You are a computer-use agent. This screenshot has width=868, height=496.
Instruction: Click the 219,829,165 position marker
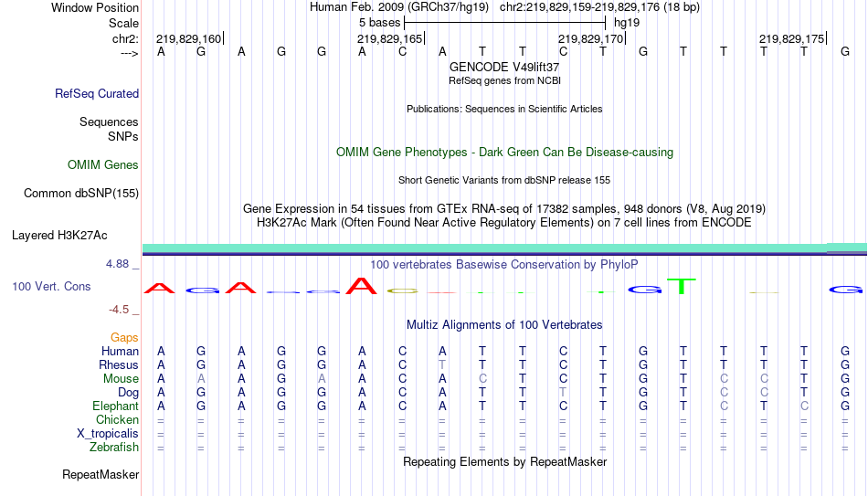390,38
